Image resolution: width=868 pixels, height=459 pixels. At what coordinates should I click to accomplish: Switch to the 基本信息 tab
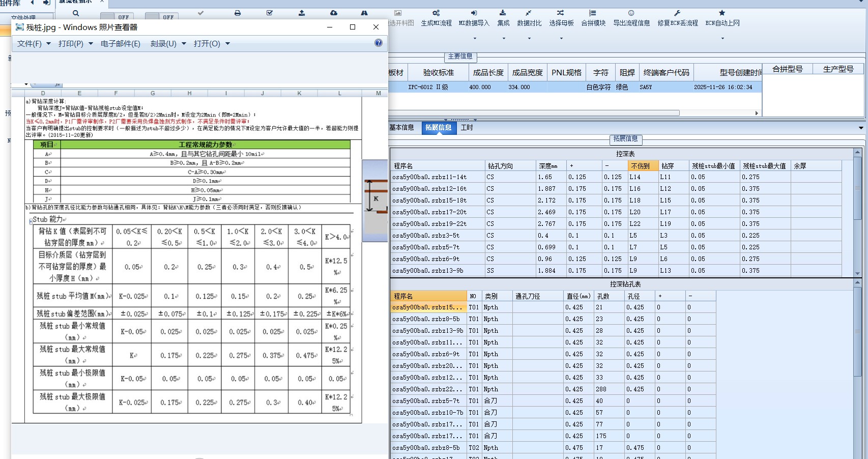point(401,128)
